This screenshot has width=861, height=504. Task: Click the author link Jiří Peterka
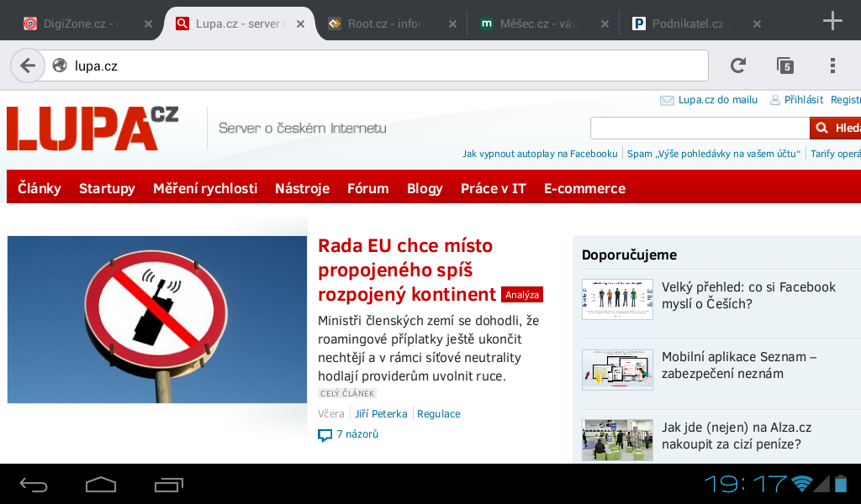coord(381,413)
